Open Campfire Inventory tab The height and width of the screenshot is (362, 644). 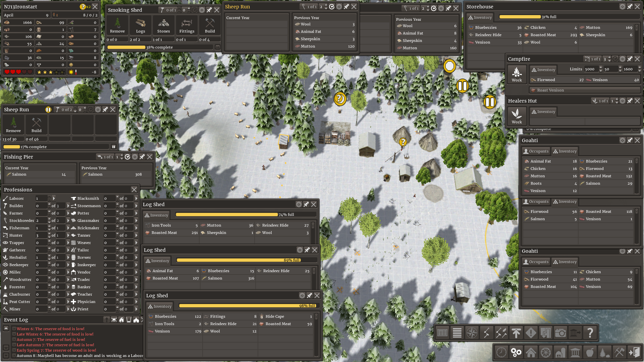click(x=543, y=70)
